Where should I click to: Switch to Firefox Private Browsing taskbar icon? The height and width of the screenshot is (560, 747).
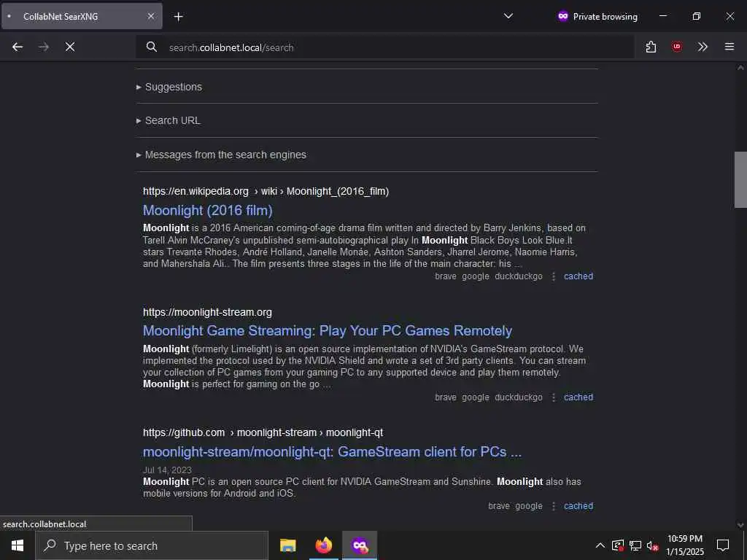[360, 545]
